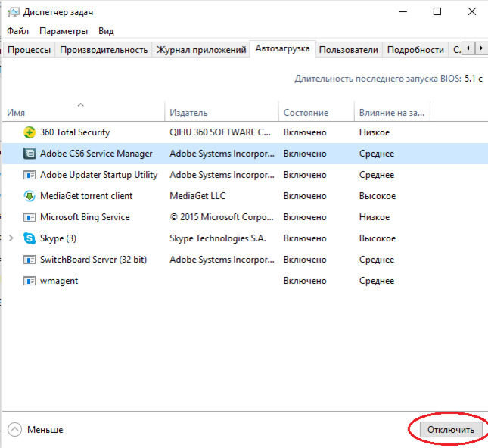Click the 360 Total Security icon

tap(30, 132)
